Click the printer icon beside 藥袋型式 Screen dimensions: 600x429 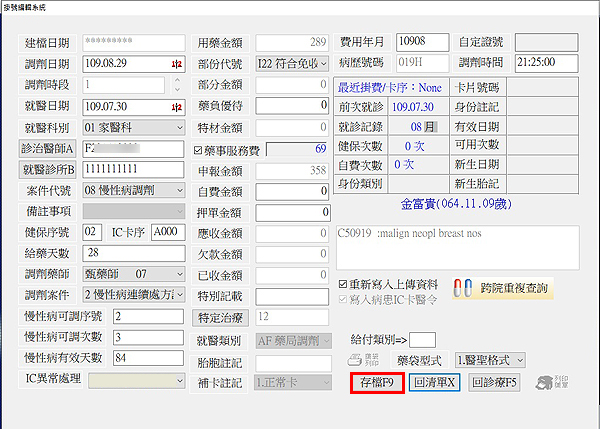pyautogui.click(x=358, y=359)
